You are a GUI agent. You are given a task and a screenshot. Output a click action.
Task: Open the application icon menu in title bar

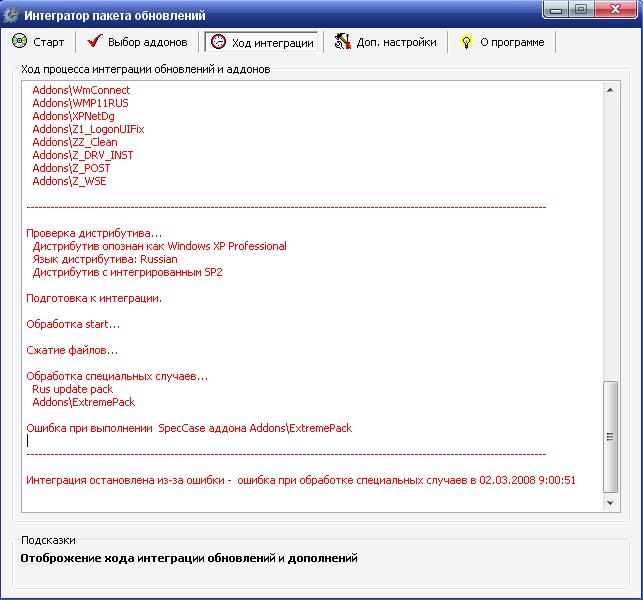[12, 15]
